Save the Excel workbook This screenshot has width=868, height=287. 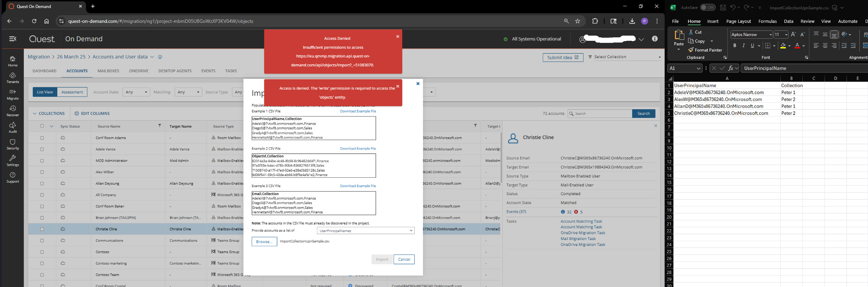[x=723, y=7]
